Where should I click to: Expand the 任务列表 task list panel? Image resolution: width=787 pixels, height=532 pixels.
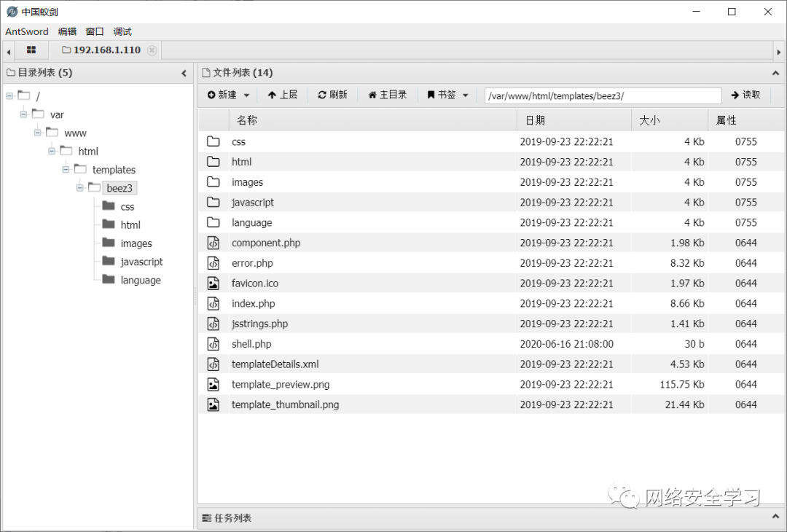coord(775,517)
